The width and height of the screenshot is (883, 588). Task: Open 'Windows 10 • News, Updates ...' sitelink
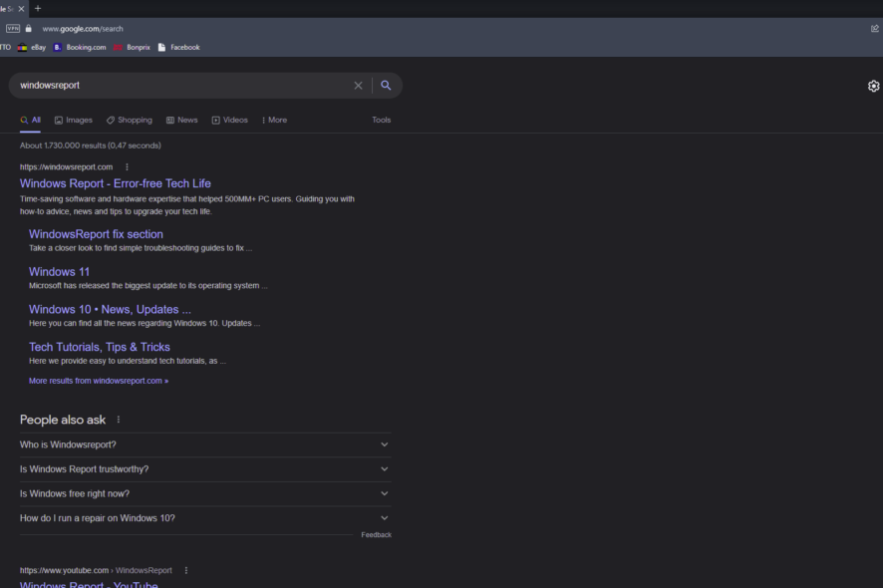click(110, 310)
